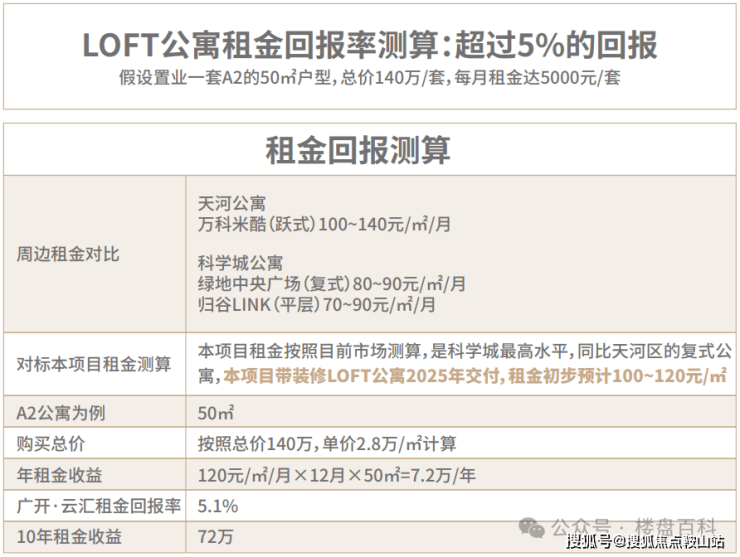Click the 搜狐号@搜狐焦点鞍山站 watermark text
The height and width of the screenshot is (557, 740).
(646, 542)
